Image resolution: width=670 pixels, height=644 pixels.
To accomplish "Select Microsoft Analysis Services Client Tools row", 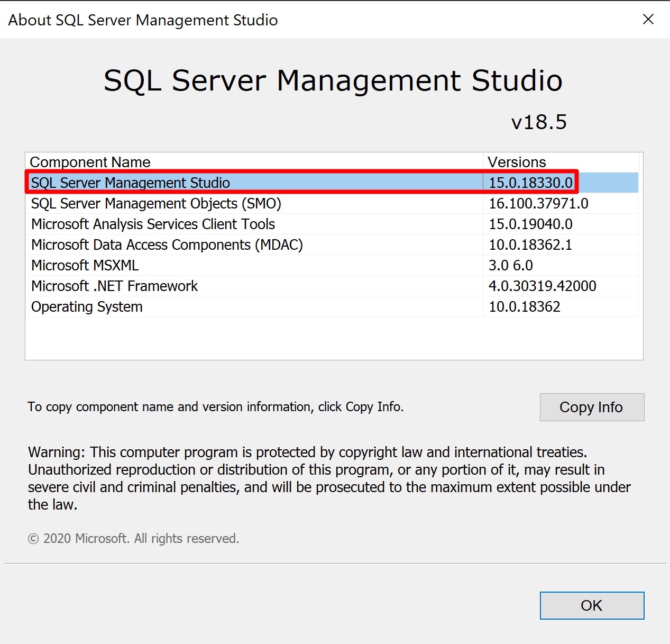I will click(x=332, y=224).
